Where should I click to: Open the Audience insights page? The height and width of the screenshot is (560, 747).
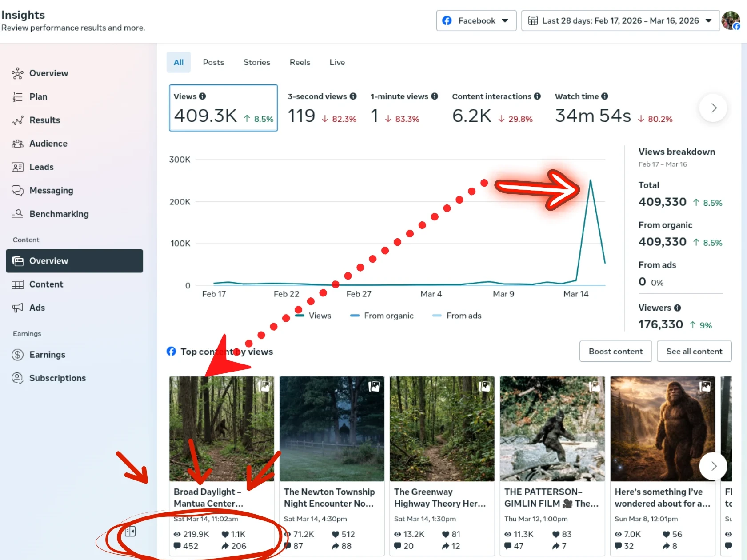[48, 144]
